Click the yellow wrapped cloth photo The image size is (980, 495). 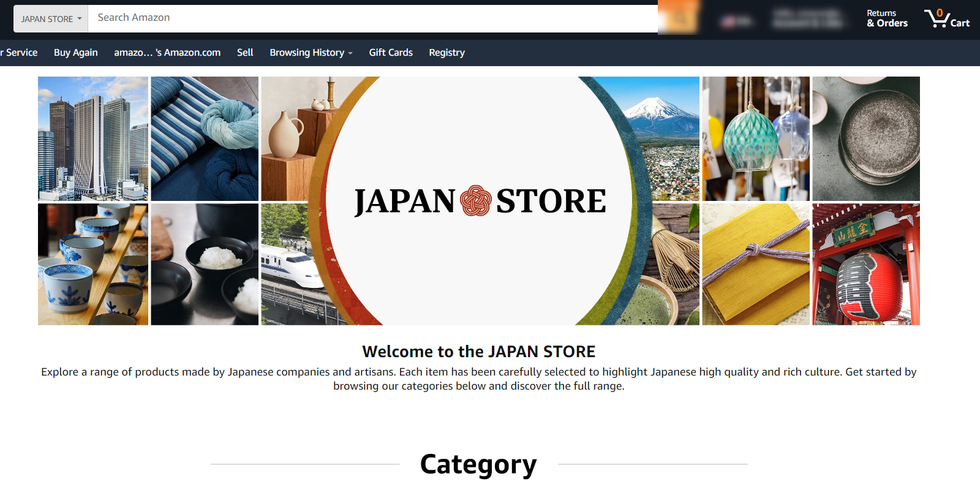[x=756, y=265]
